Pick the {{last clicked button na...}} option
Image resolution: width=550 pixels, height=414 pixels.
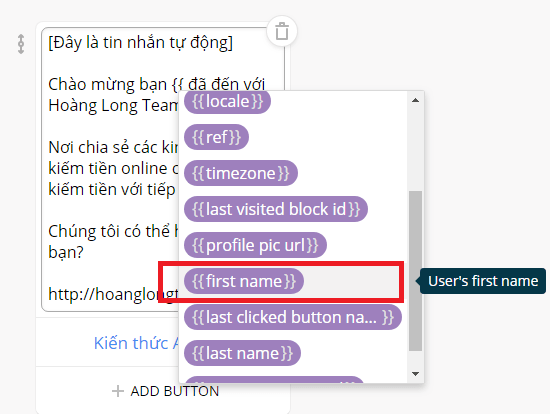[x=293, y=317]
